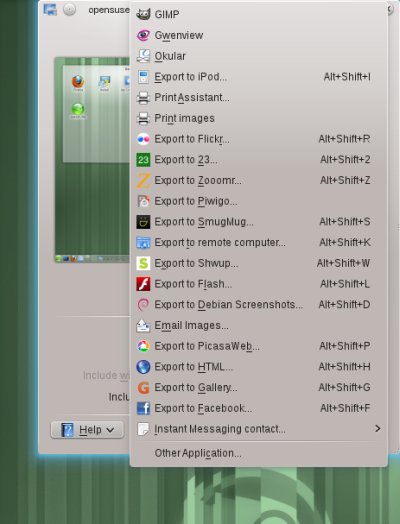Viewport: 400px width, 524px height.
Task: Choose Export to PicasaWeb...
Action: (x=258, y=346)
